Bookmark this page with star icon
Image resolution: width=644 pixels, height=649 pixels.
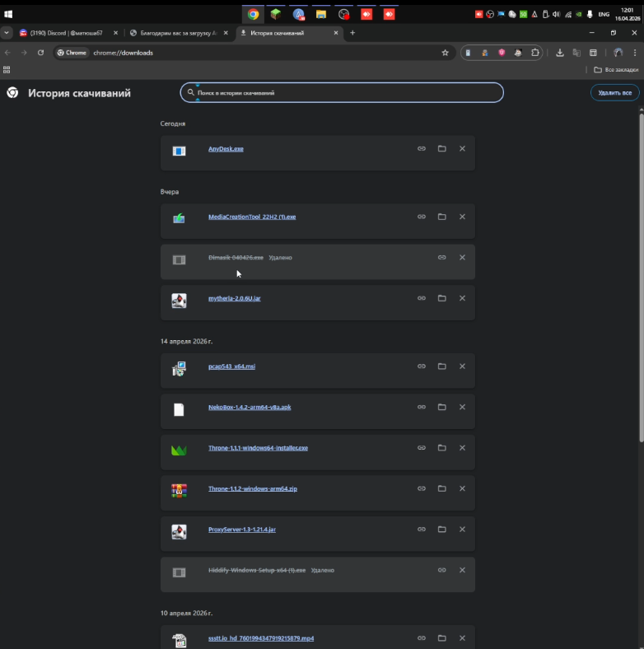(x=446, y=53)
